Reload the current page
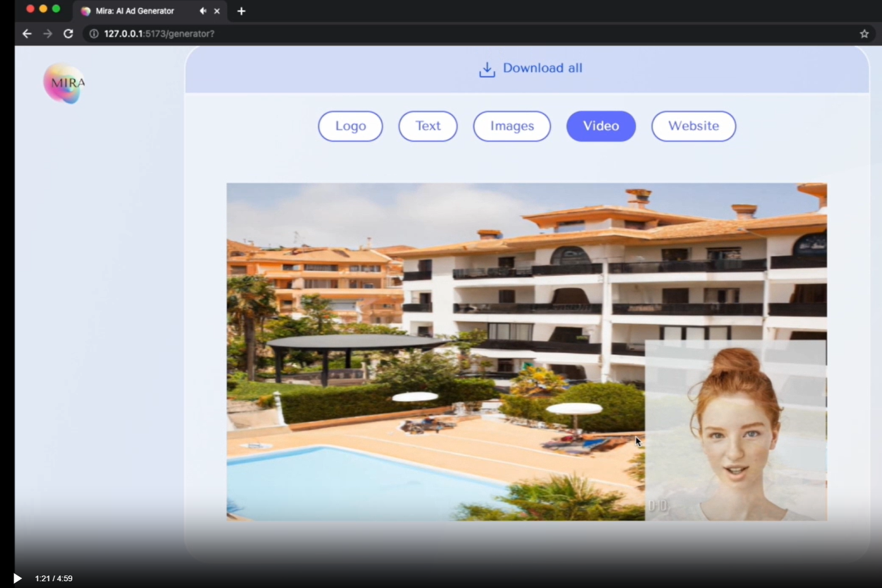882x588 pixels. (68, 34)
